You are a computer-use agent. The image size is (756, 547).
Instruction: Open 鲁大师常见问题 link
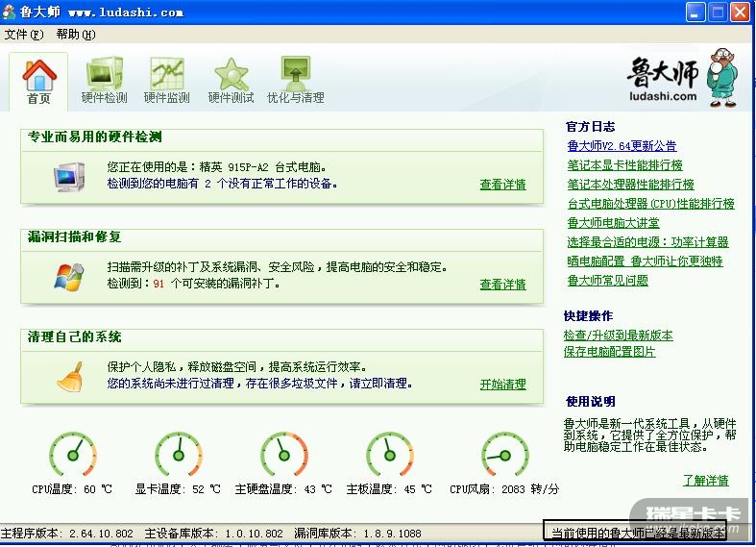click(607, 281)
